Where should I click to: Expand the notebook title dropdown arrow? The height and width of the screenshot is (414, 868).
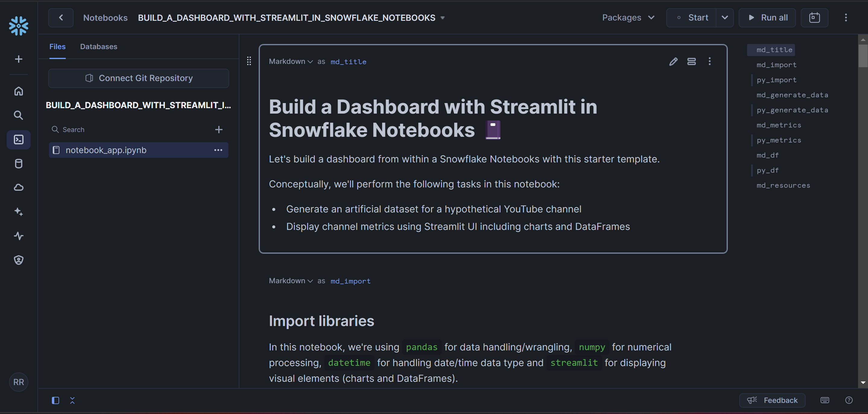pos(443,18)
